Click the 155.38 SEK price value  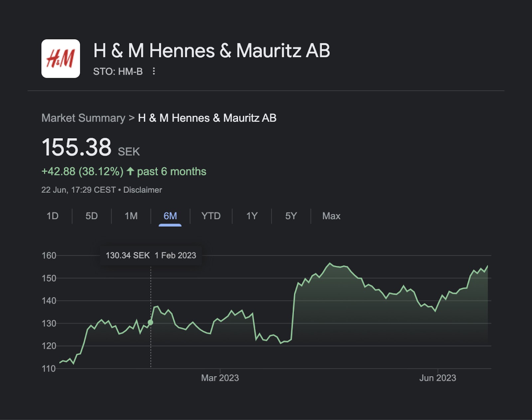(x=76, y=147)
